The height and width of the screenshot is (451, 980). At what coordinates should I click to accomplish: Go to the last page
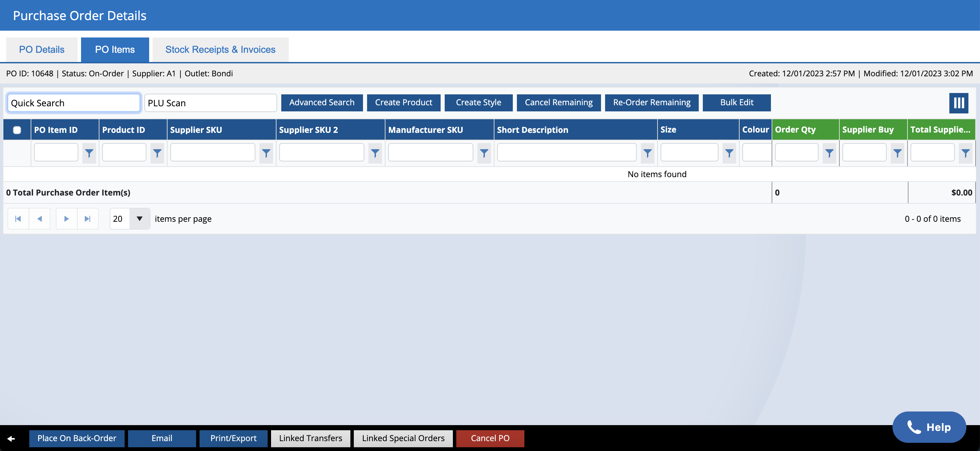pyautogui.click(x=88, y=218)
